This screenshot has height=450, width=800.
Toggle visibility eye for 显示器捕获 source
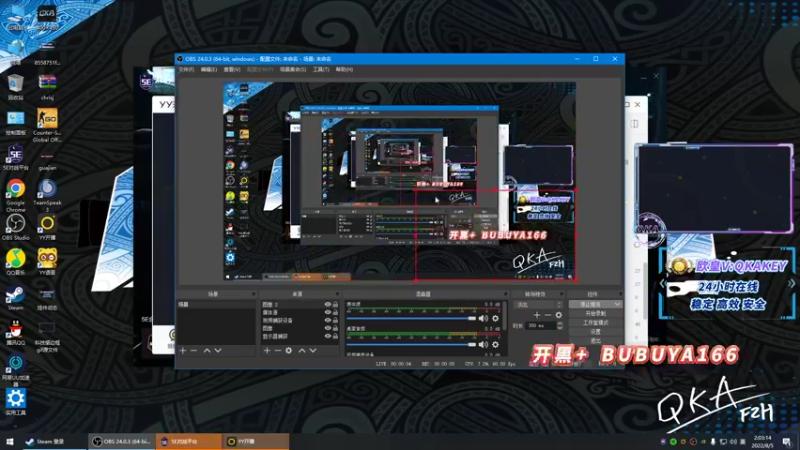[x=328, y=336]
